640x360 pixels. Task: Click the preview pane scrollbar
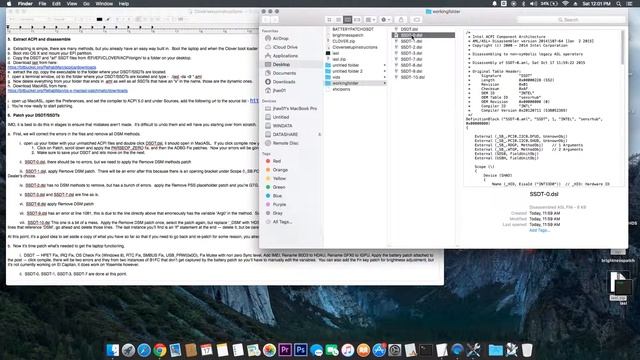pos(622,48)
